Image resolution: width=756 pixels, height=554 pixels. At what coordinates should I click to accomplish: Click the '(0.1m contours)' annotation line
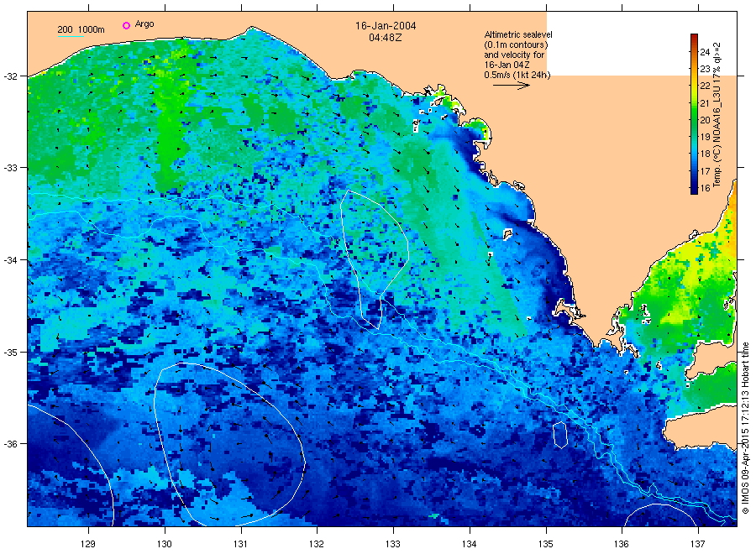516,44
